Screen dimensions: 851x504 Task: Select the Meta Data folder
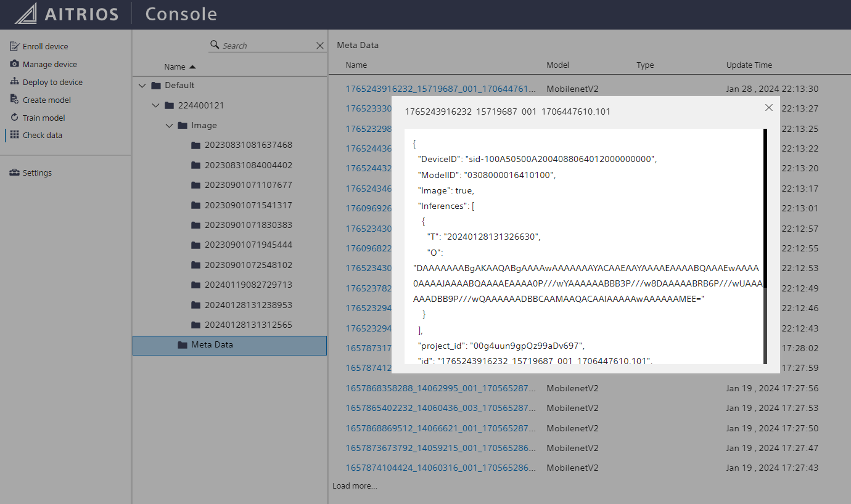point(212,345)
